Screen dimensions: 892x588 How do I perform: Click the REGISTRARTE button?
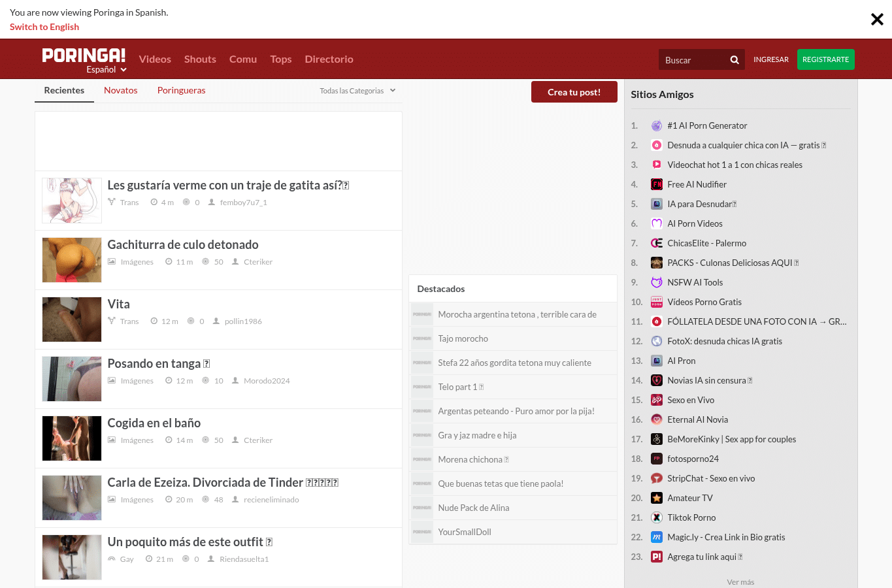point(826,59)
